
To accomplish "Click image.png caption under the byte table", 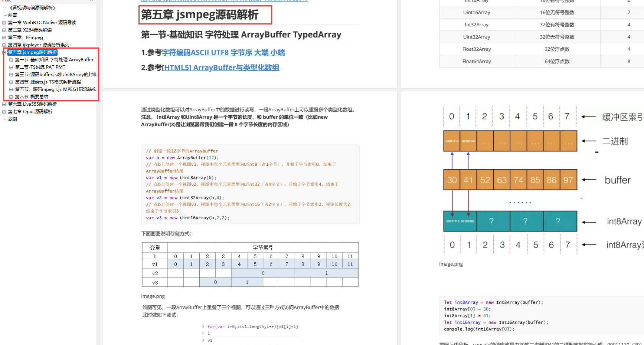I will coord(153,296).
